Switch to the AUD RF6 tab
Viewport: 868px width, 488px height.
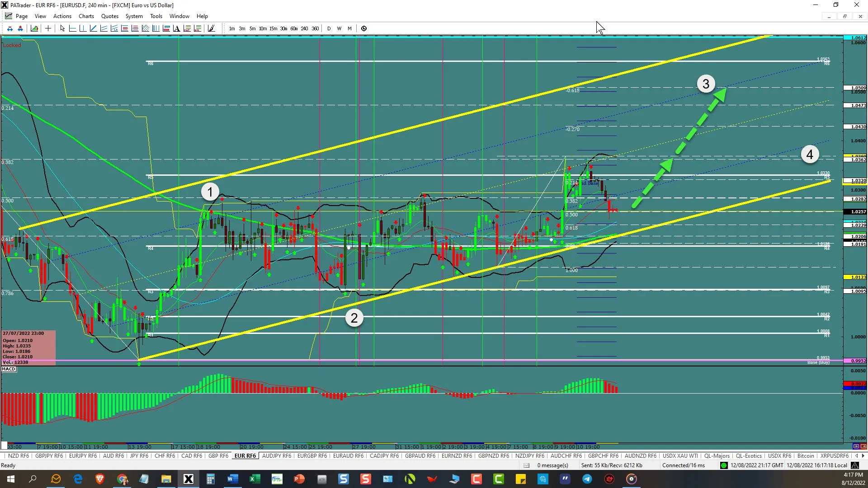click(x=113, y=456)
